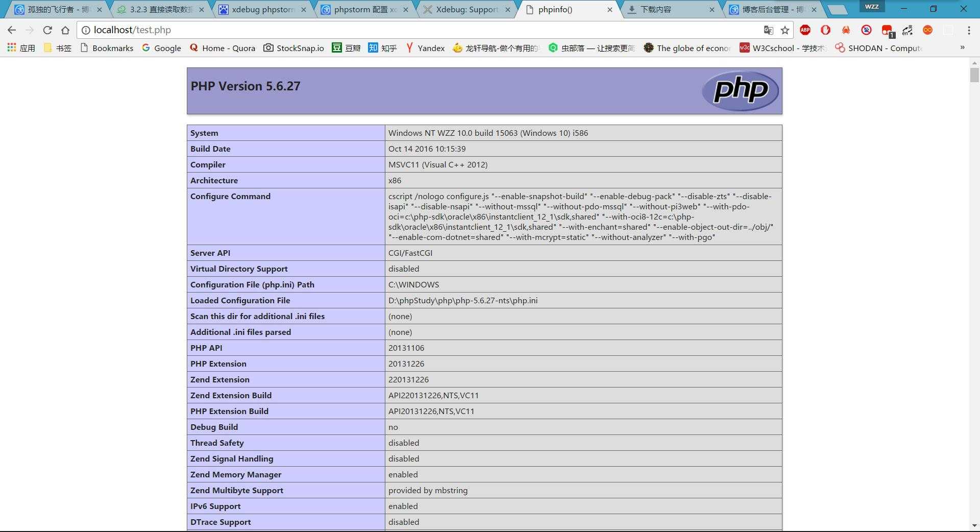Switch to the phpstorm 配置 tab
This screenshot has height=532, width=980.
pos(363,10)
